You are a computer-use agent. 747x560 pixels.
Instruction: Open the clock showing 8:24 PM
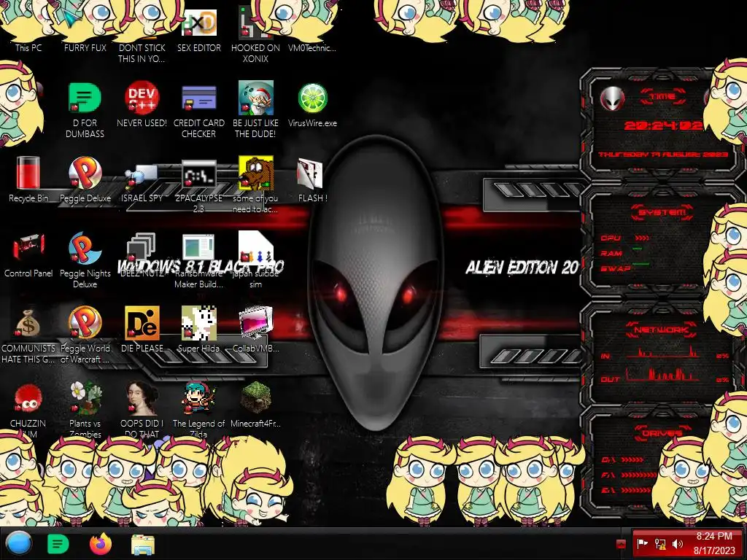(x=714, y=543)
